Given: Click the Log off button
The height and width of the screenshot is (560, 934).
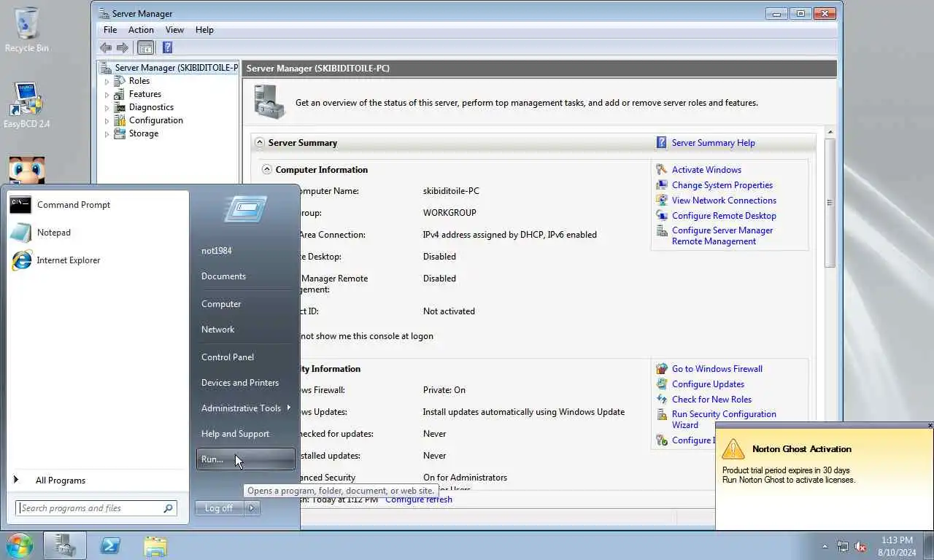Looking at the screenshot, I should coord(219,508).
